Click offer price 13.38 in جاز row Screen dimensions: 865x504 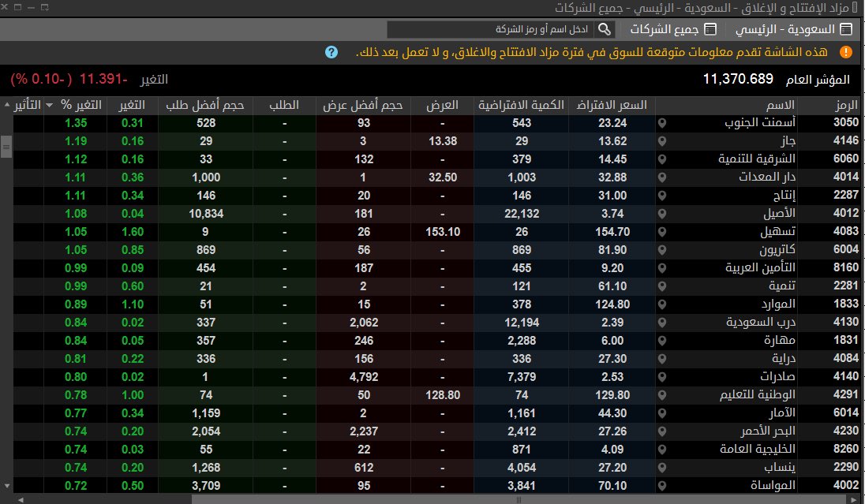click(x=443, y=141)
